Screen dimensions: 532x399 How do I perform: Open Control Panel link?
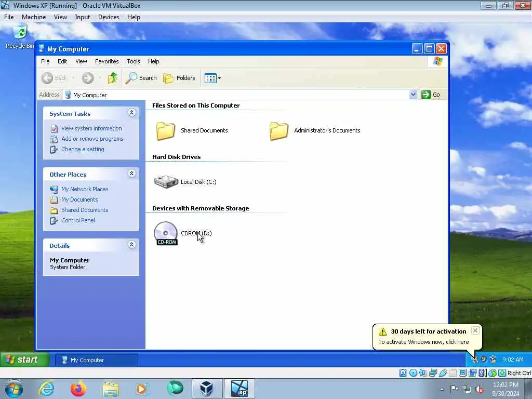[78, 220]
